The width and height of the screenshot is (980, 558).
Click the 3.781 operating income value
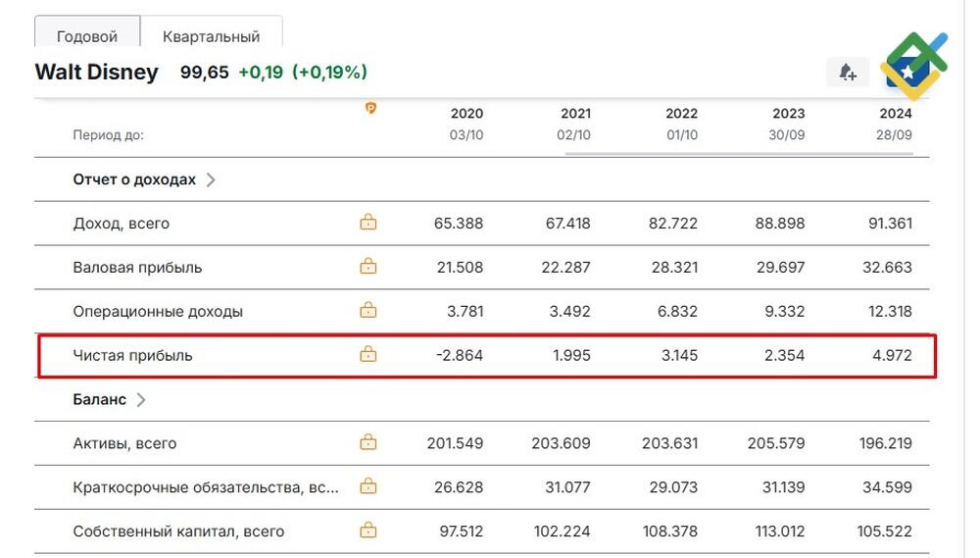(465, 311)
